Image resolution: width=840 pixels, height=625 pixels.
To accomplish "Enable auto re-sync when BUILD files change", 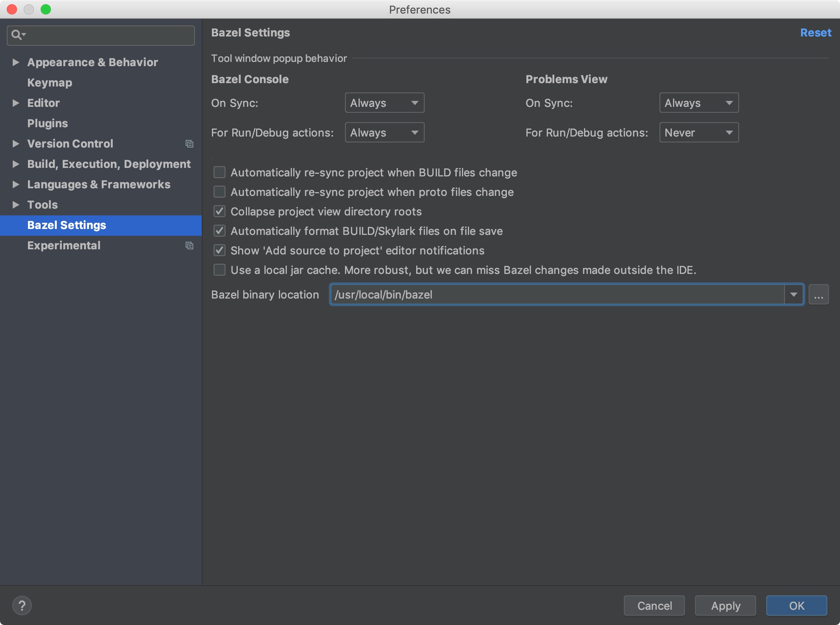I will 220,173.
